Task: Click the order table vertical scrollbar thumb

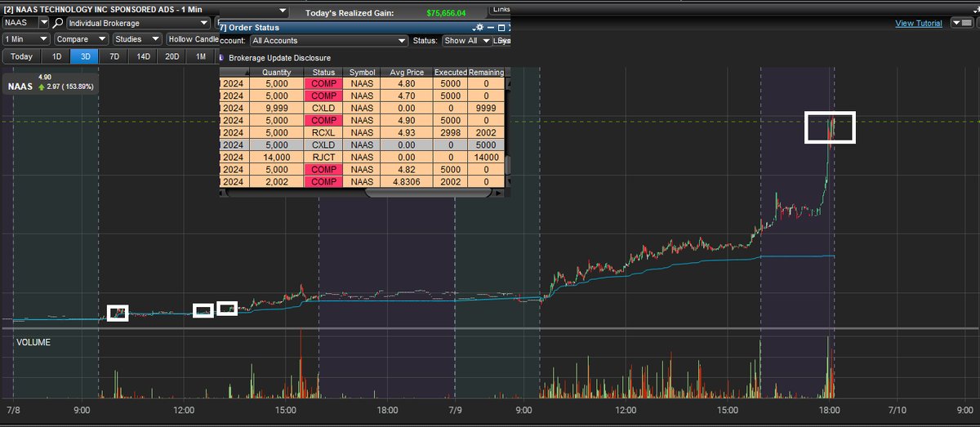Action: point(508,165)
